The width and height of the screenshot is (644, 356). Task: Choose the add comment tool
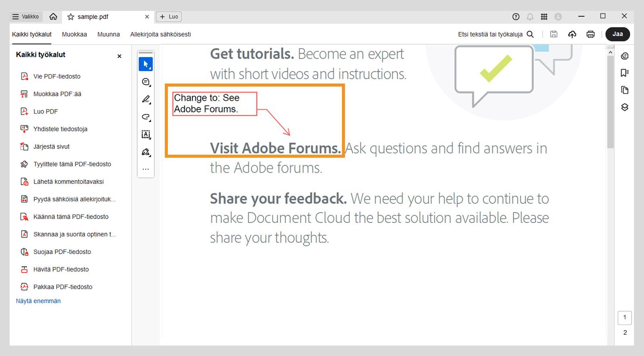click(146, 82)
